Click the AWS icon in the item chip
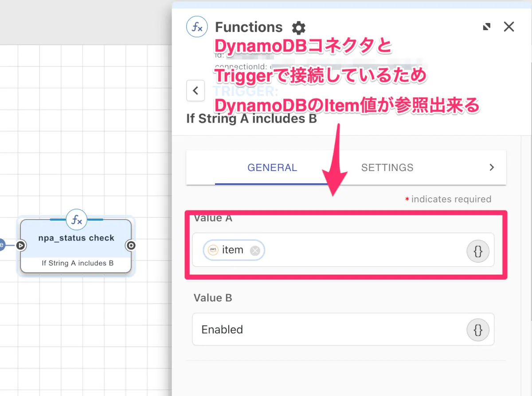Screen dimensions: 532x396 tap(214, 250)
